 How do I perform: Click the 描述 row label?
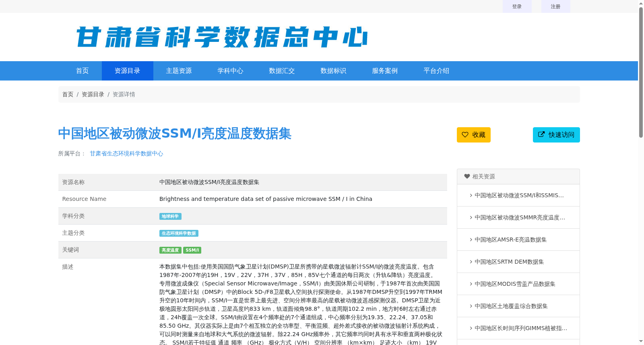pyautogui.click(x=68, y=267)
